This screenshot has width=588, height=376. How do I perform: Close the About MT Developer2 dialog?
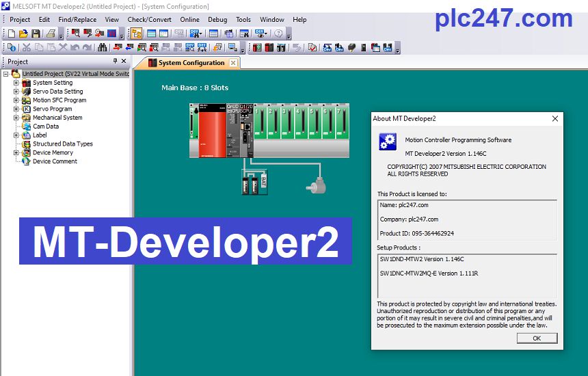point(555,118)
